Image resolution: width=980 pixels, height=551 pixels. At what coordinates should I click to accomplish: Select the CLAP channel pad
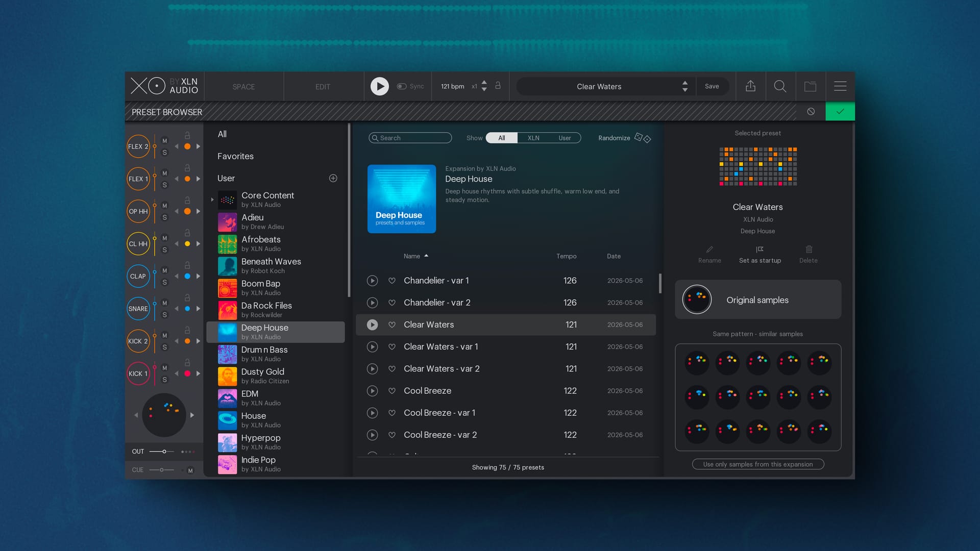pos(138,276)
